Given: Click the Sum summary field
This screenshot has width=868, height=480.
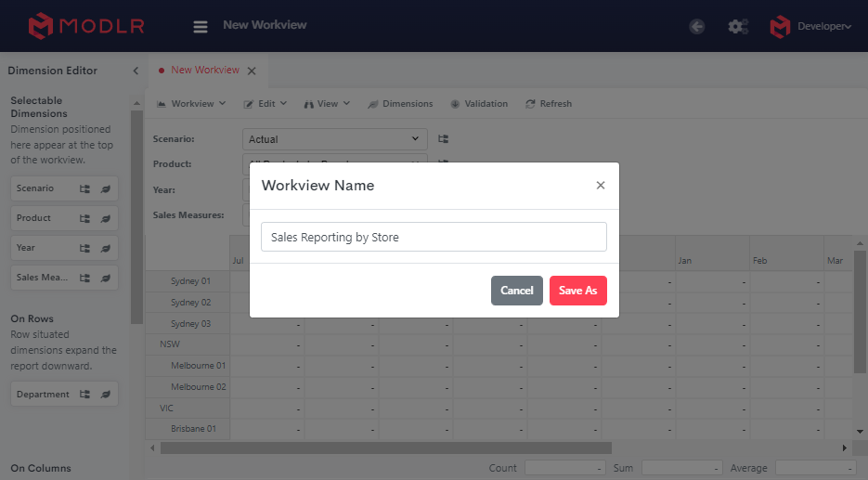Looking at the screenshot, I should (x=682, y=468).
